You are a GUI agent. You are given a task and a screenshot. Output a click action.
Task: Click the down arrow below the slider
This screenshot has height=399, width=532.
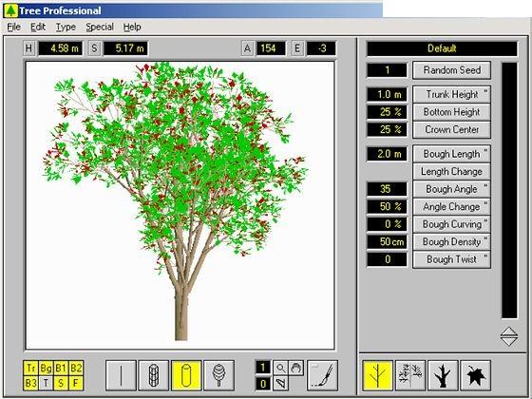(509, 342)
